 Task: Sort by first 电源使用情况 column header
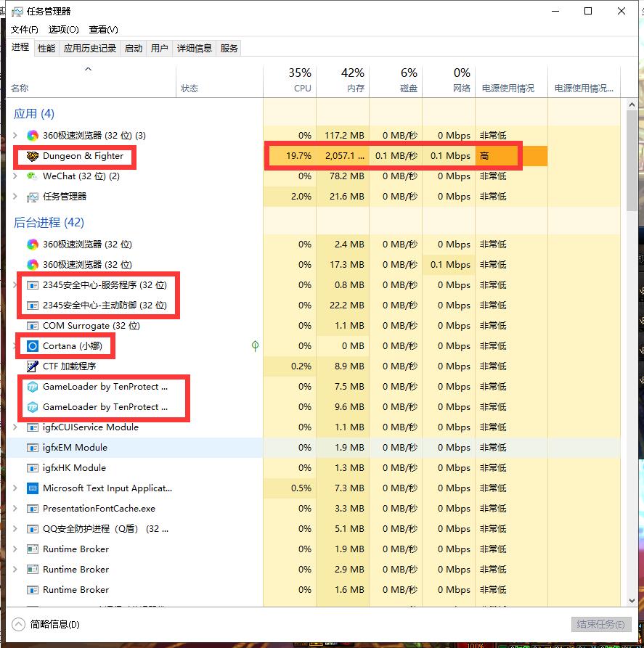[512, 81]
